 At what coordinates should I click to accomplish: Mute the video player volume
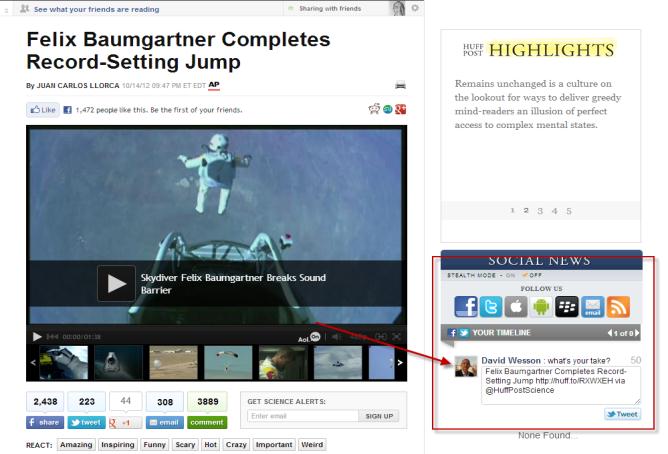[x=336, y=337]
